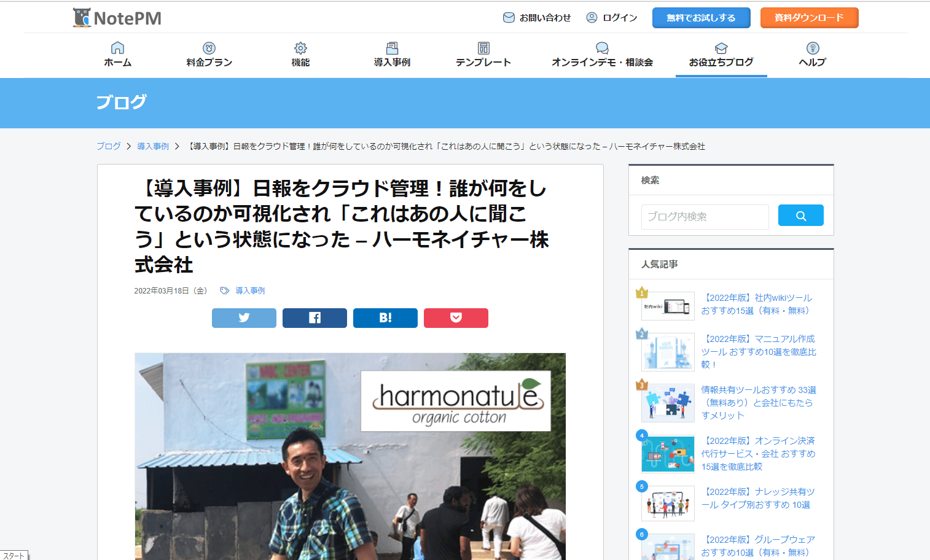Click 導入事例 tag below article date
Screen dimensions: 930x560
click(x=250, y=291)
